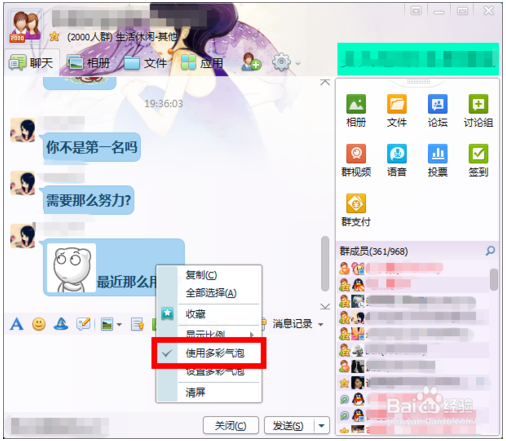Open the font style A icon
The image size is (506, 441).
[17, 324]
